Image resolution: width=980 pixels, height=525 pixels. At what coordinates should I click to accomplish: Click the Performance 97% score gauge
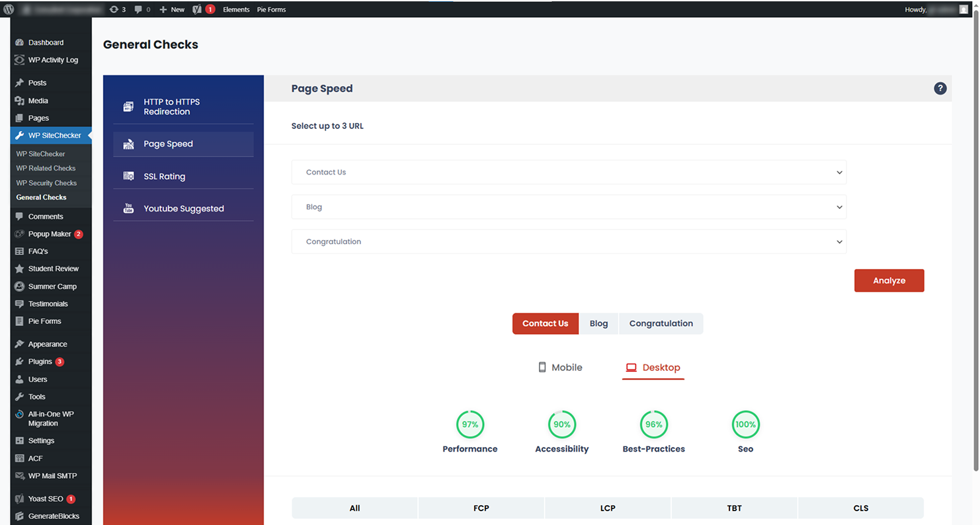click(x=470, y=424)
